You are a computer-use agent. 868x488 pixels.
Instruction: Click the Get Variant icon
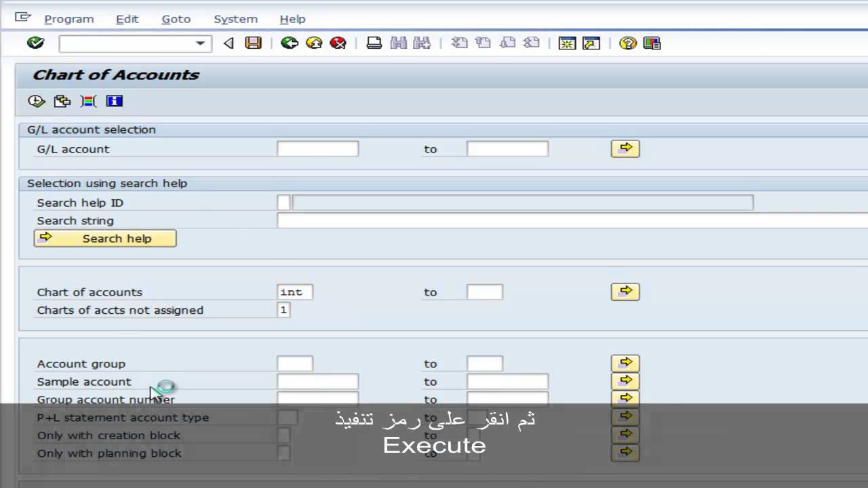62,101
